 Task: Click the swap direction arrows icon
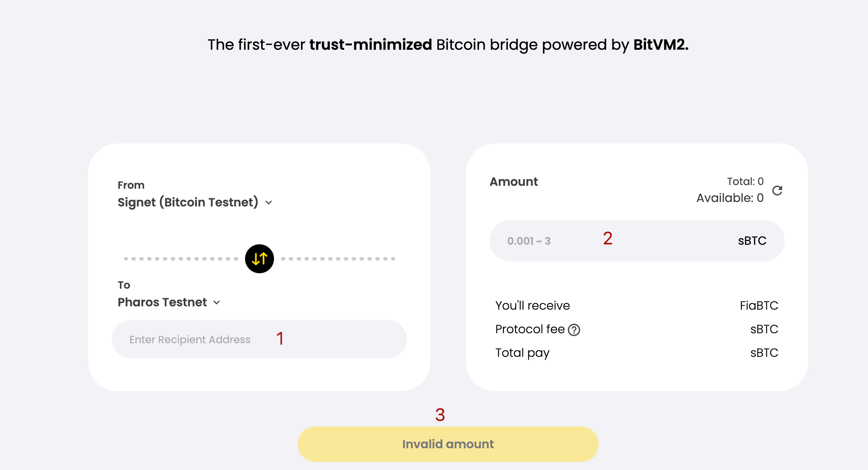(259, 259)
